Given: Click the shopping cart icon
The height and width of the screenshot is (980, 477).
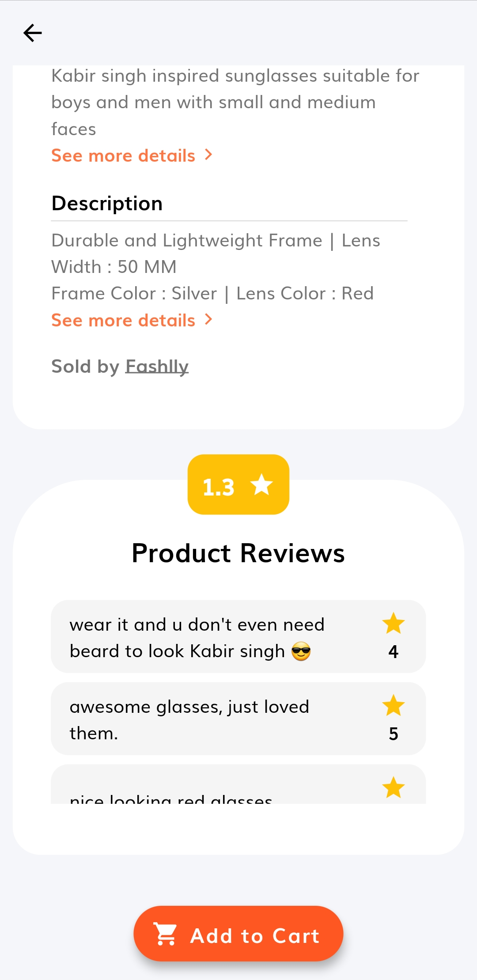Looking at the screenshot, I should 165,934.
